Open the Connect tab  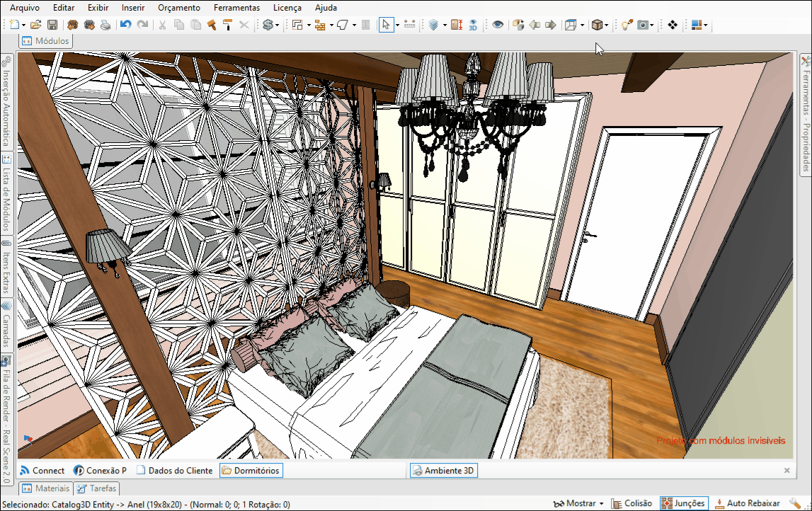42,471
